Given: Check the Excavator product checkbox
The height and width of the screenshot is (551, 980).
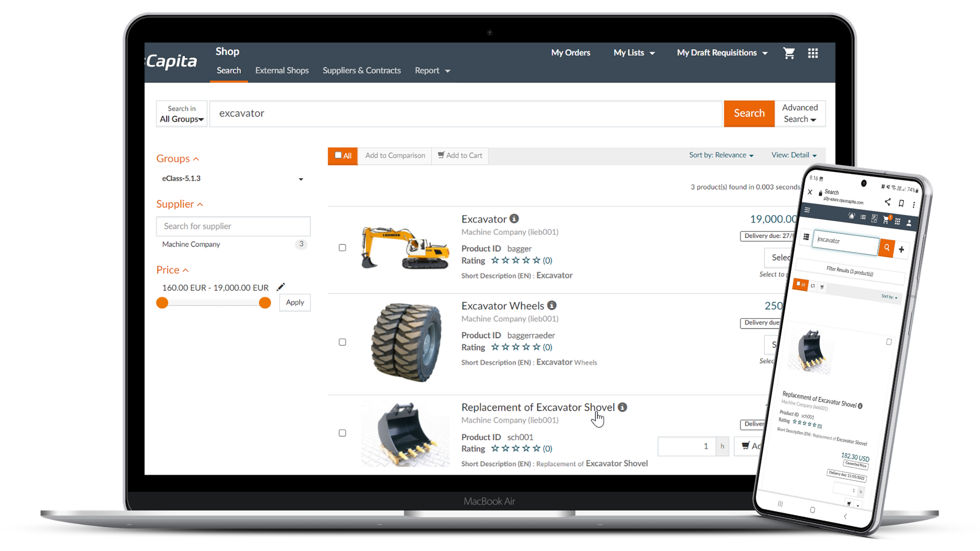Looking at the screenshot, I should coord(342,247).
